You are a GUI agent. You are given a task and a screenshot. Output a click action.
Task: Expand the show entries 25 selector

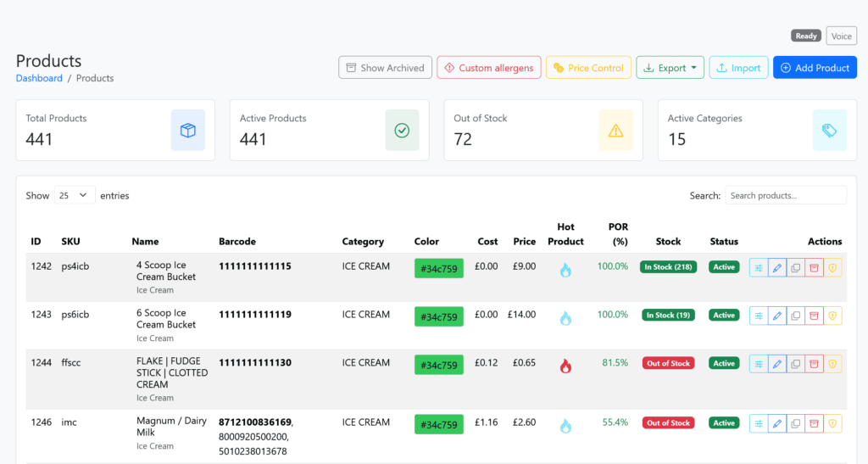pyautogui.click(x=75, y=195)
